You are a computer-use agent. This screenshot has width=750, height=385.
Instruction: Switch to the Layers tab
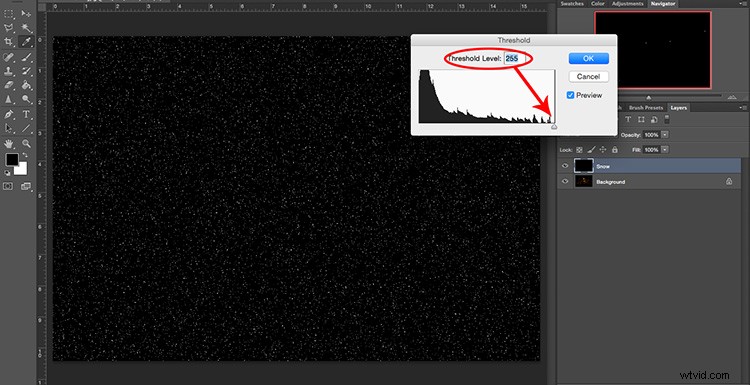[x=679, y=108]
